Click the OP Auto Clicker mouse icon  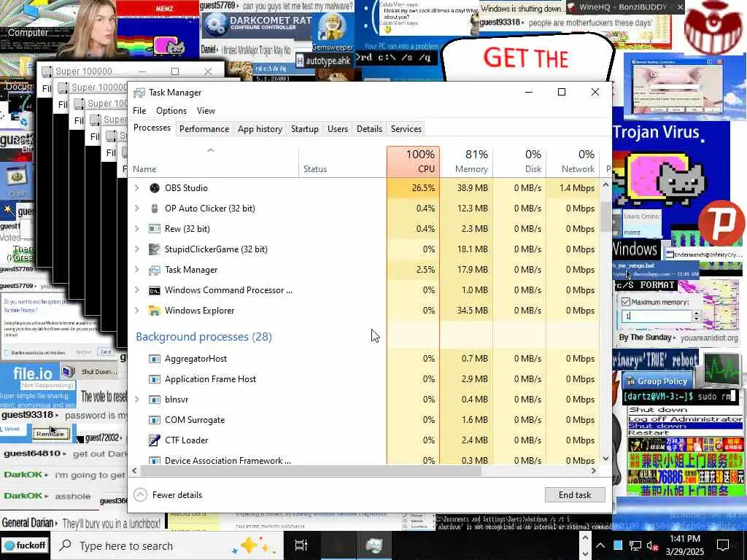click(x=155, y=209)
